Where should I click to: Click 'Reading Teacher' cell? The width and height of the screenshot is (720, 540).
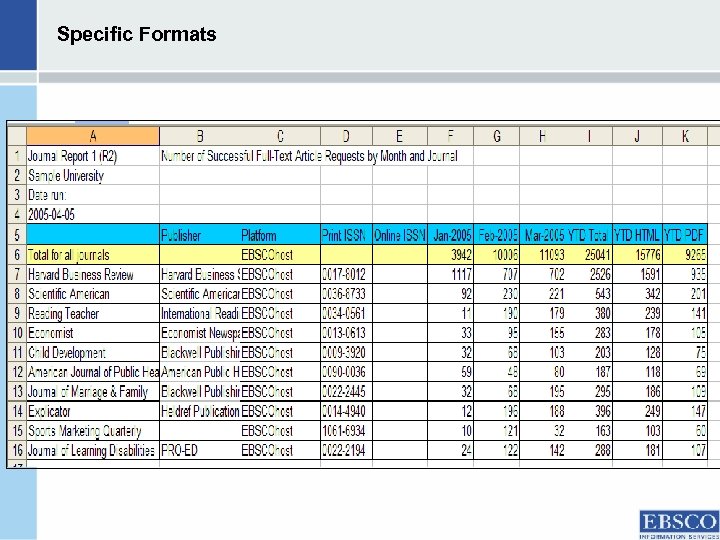coord(93,314)
